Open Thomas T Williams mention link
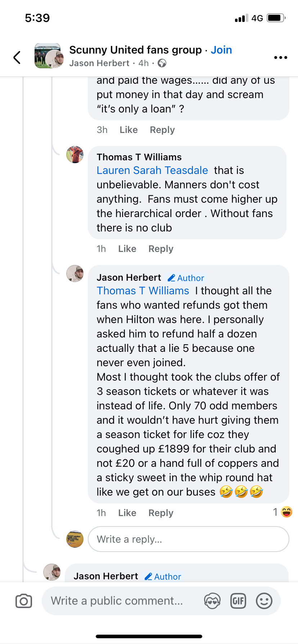This screenshot has height=644, width=298. click(143, 291)
